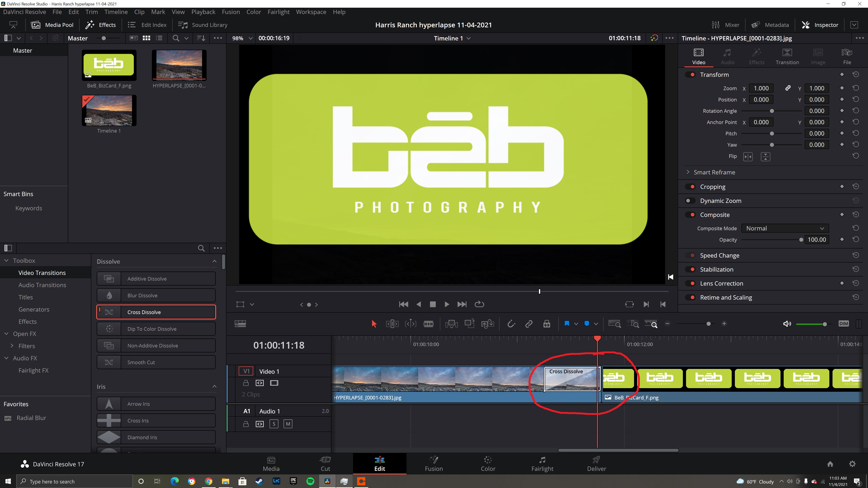The height and width of the screenshot is (488, 868).
Task: Open the Workspace menu
Action: click(x=311, y=12)
